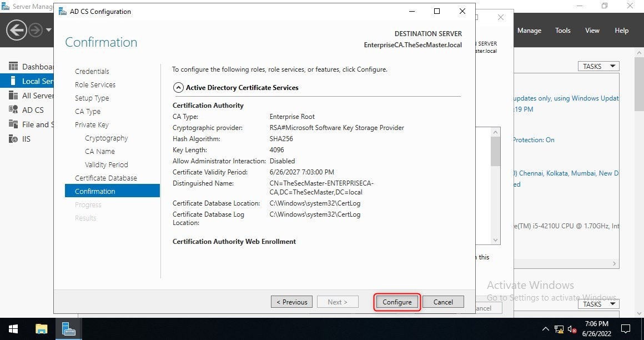The image size is (644, 340).
Task: Maximize the AD CS Configuration window
Action: (437, 11)
